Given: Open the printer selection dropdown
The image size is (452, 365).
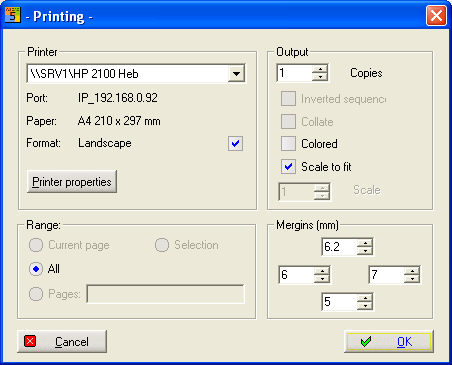Looking at the screenshot, I should coord(236,74).
